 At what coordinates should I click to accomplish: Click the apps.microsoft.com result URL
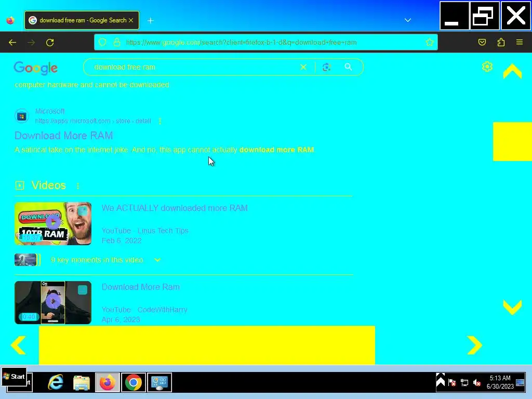(x=93, y=121)
